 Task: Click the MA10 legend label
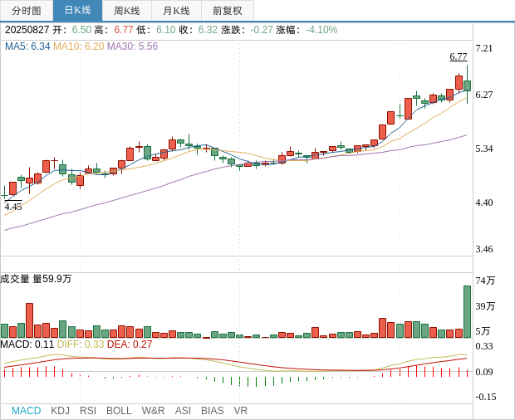pos(78,46)
